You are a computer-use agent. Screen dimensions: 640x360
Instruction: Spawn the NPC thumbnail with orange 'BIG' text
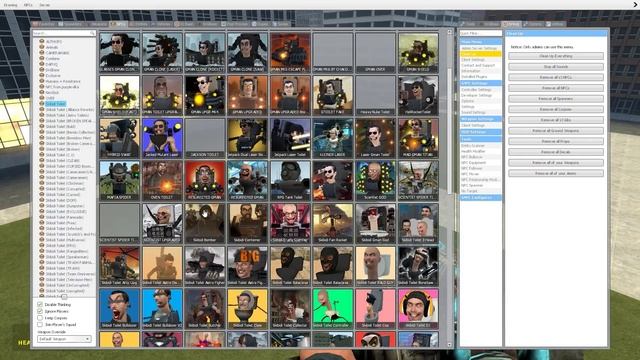pyautogui.click(x=247, y=266)
